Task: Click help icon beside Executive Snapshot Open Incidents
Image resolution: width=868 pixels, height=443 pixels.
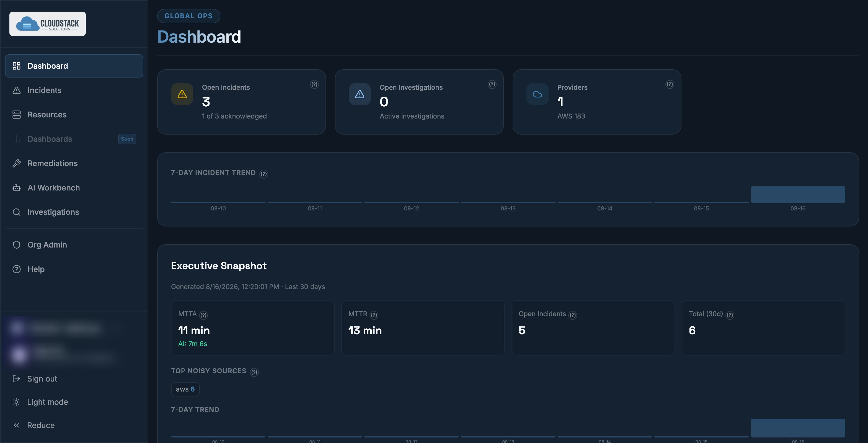Action: (x=572, y=315)
